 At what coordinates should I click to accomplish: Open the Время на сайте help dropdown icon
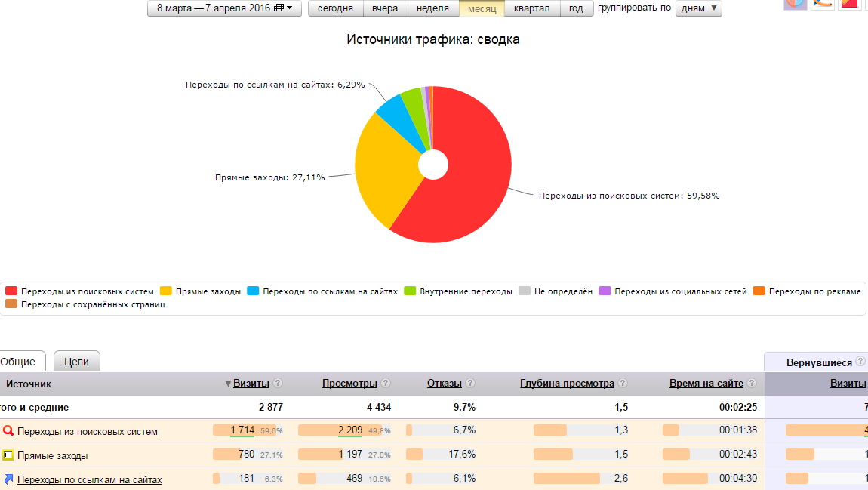[x=753, y=383]
